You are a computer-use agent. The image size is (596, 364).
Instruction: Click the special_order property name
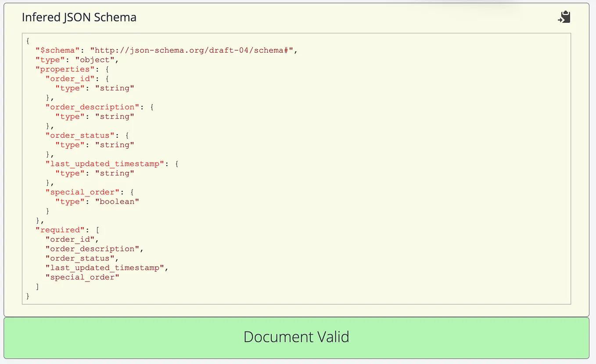point(82,192)
